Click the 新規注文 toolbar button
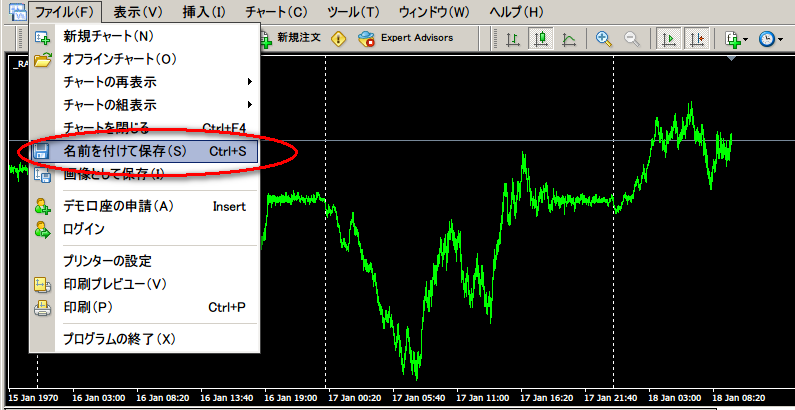This screenshot has height=410, width=795. [x=291, y=38]
